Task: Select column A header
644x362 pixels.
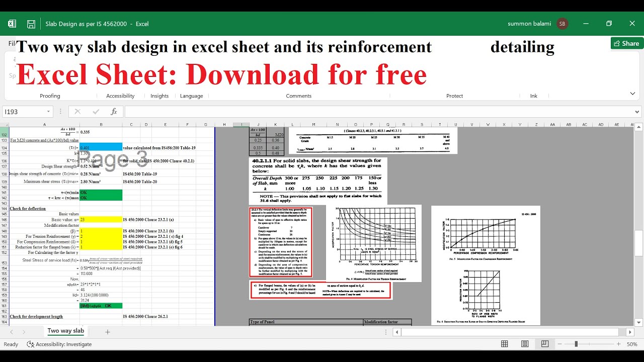Action: [44, 124]
